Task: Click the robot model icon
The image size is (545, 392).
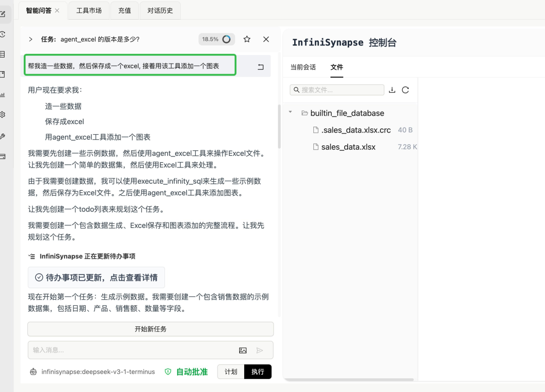Action: tap(33, 372)
